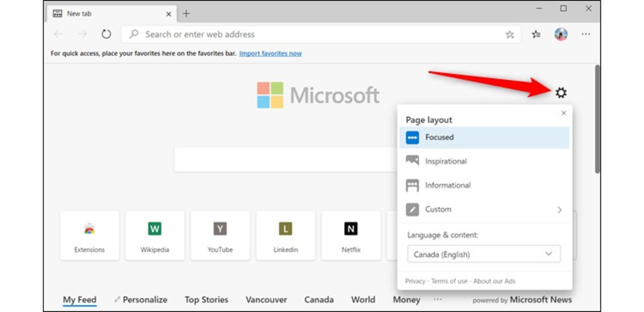Go back with the back arrow

pos(58,34)
